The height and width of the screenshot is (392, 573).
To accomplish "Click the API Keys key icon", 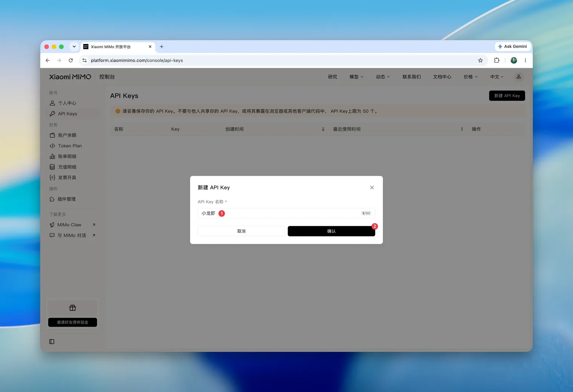I will pyautogui.click(x=52, y=114).
